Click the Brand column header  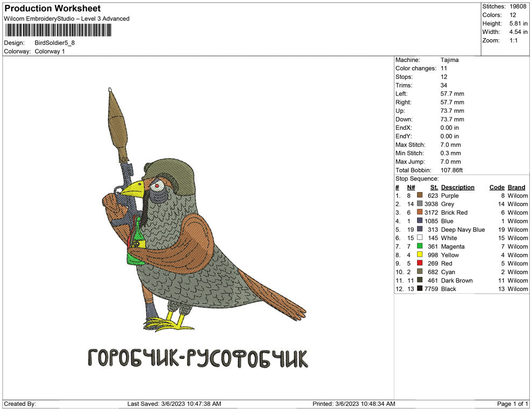click(516, 187)
